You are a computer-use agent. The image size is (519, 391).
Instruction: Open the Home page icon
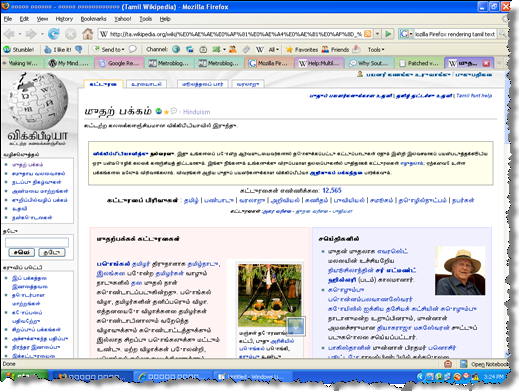coord(88,33)
